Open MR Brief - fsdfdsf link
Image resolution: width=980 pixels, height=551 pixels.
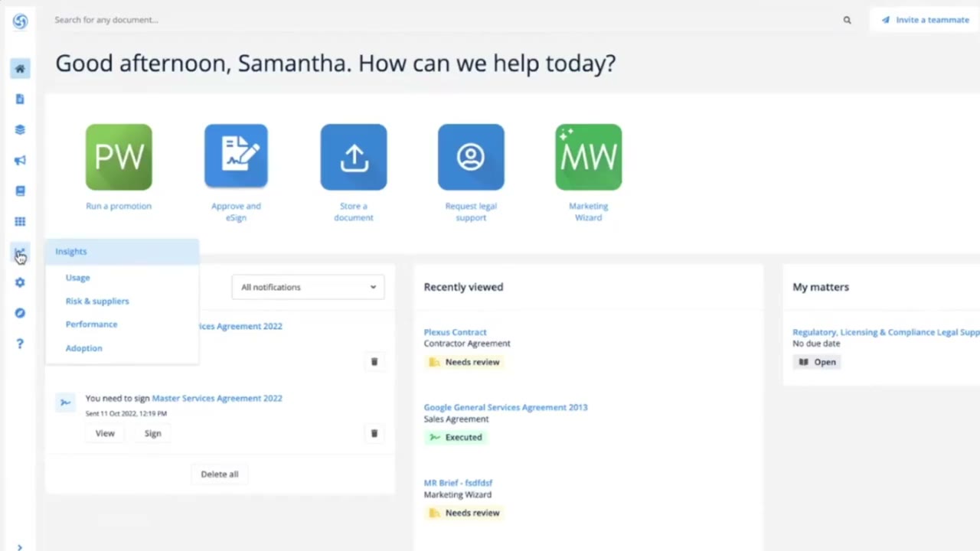[458, 483]
